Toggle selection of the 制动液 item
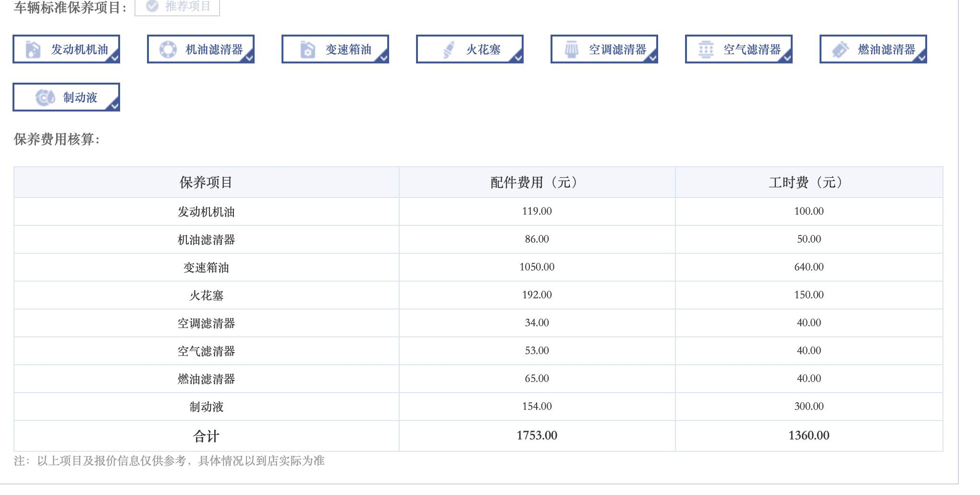 (66, 97)
